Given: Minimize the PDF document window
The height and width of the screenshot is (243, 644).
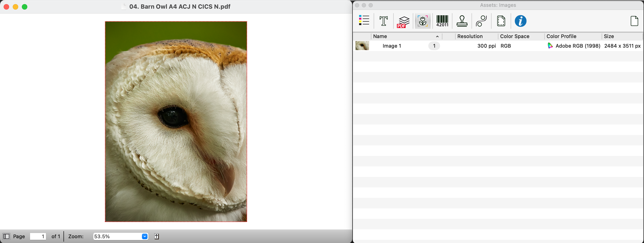Looking at the screenshot, I should (x=15, y=7).
